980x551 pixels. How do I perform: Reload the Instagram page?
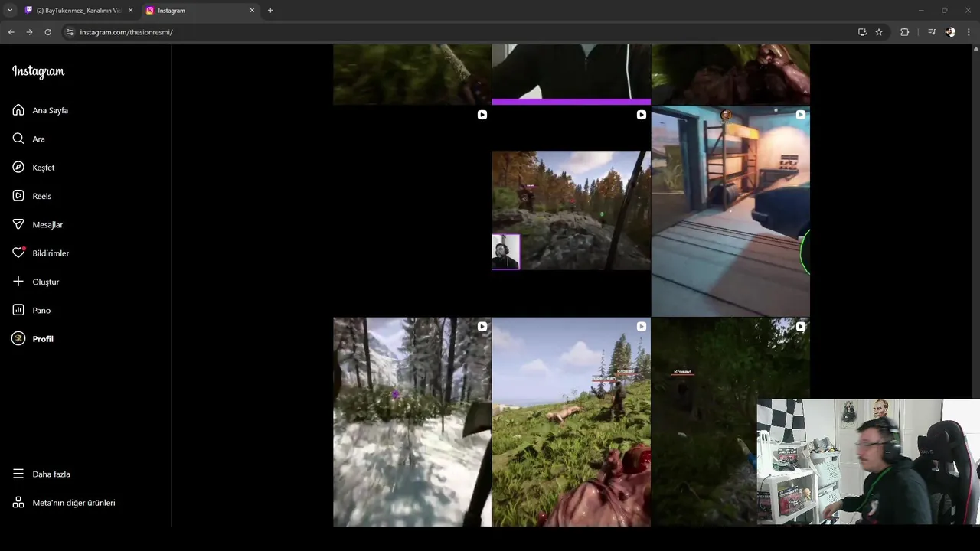[47, 32]
